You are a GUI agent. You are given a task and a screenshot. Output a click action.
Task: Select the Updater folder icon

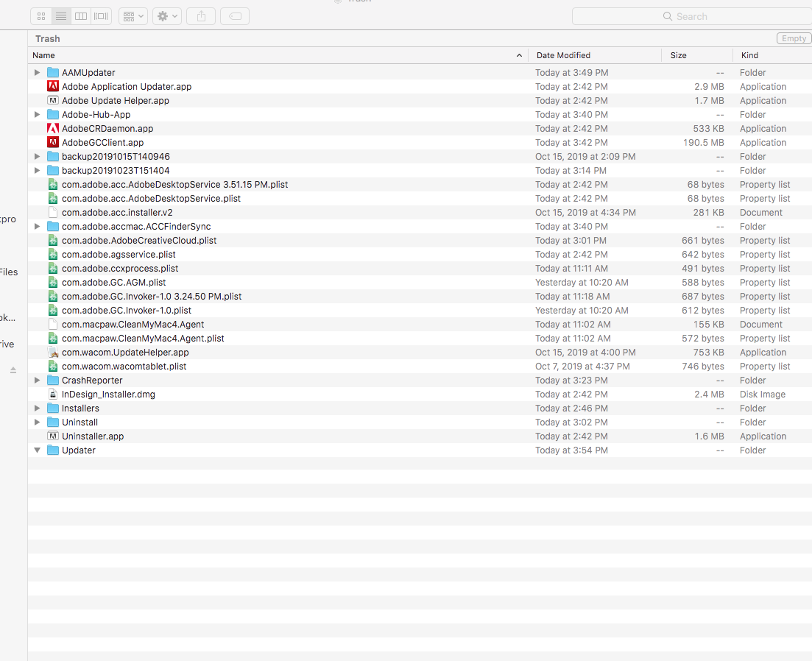[53, 450]
